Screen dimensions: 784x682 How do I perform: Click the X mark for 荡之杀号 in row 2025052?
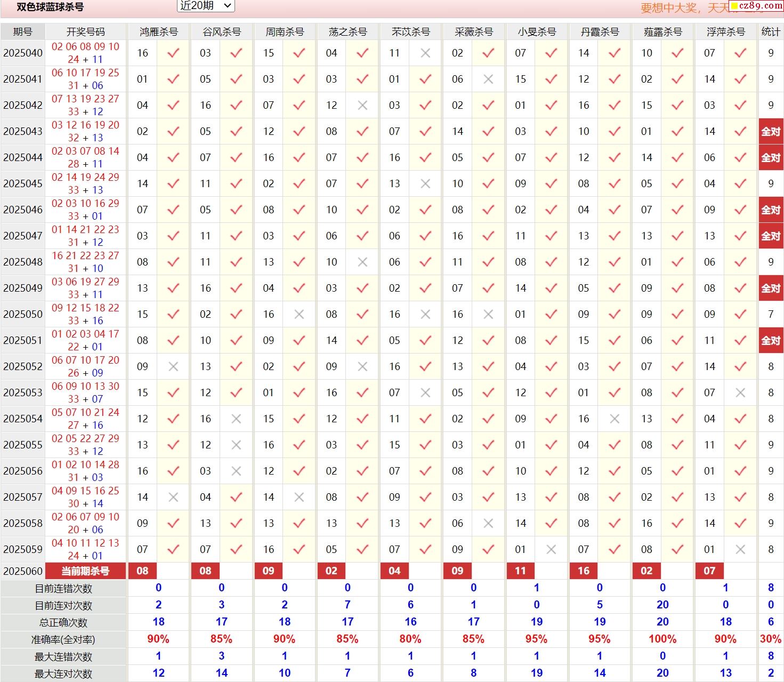pos(362,366)
